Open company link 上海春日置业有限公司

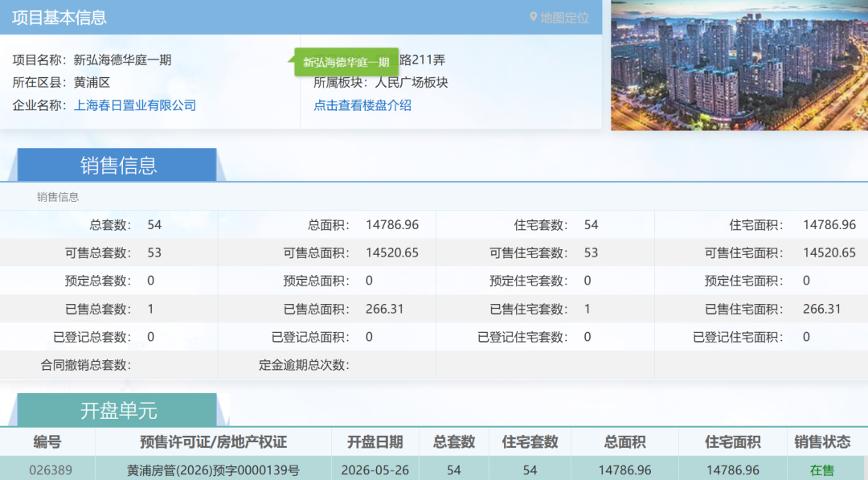135,105
